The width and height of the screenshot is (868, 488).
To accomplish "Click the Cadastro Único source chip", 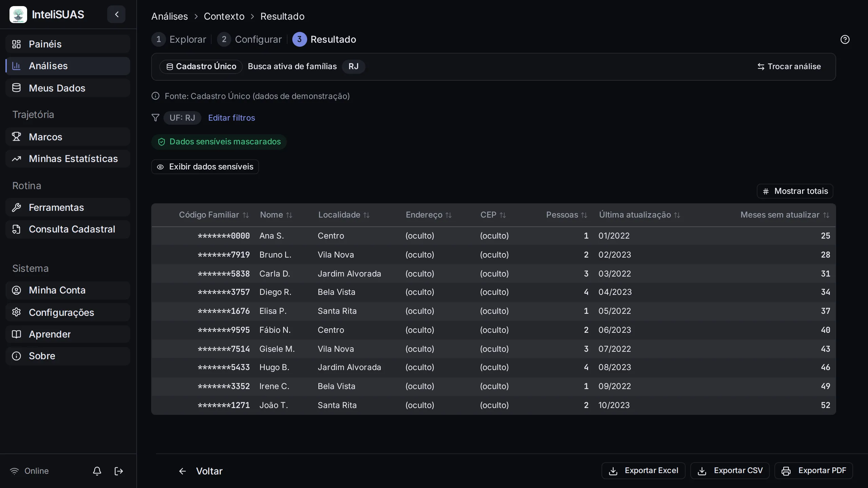I will click(x=201, y=66).
